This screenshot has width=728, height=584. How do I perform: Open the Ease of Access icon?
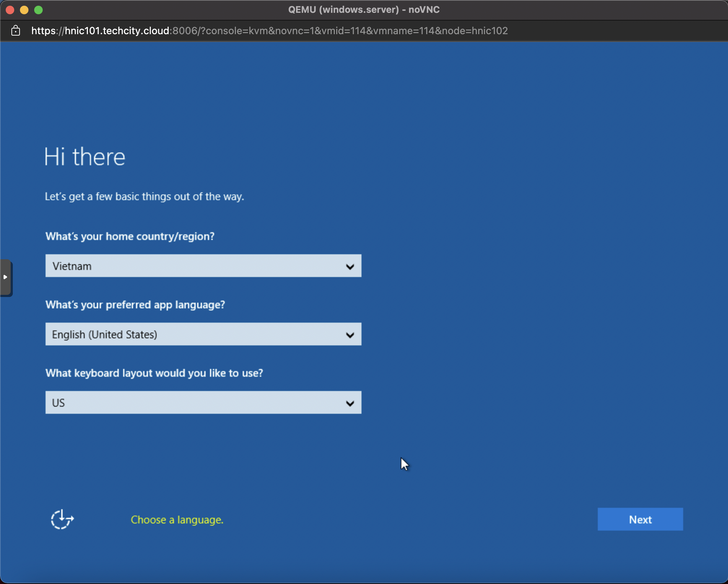pyautogui.click(x=62, y=519)
